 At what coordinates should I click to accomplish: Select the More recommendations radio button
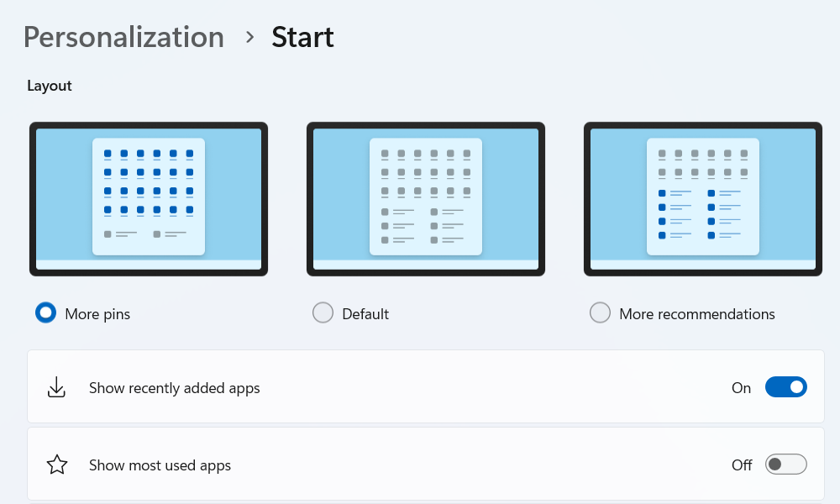(x=600, y=313)
